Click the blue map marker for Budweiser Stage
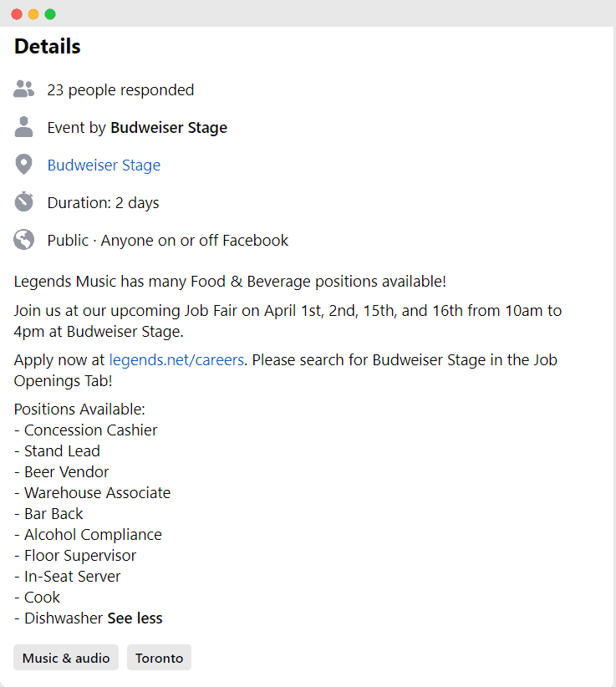The width and height of the screenshot is (616, 687). pyautogui.click(x=23, y=165)
